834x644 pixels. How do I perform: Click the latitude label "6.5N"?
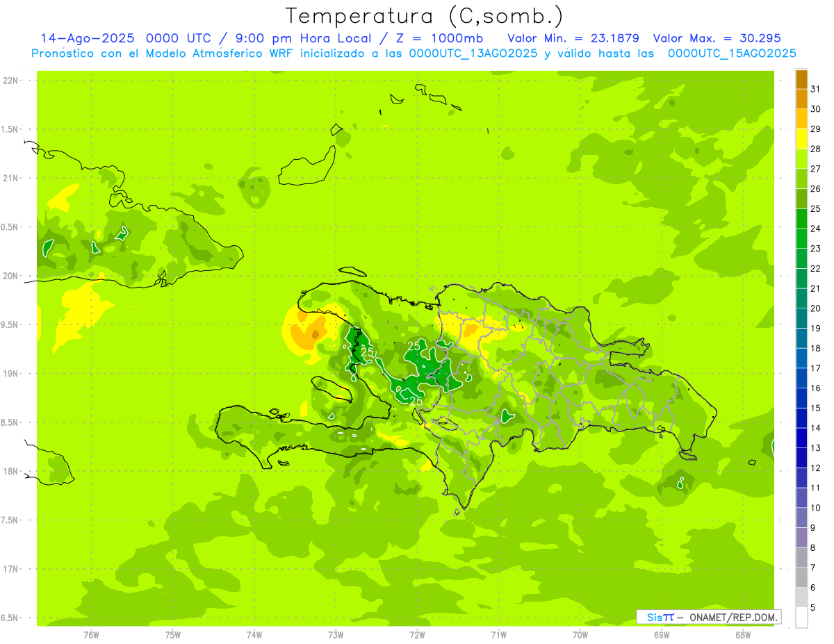(x=9, y=618)
